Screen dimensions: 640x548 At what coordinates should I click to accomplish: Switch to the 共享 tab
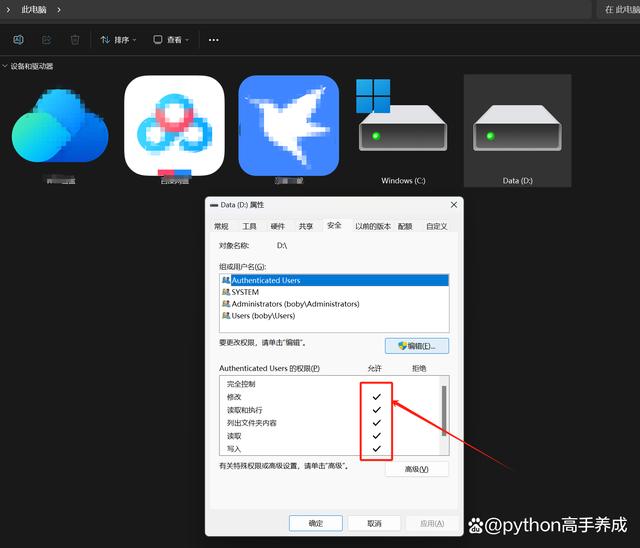pos(306,227)
